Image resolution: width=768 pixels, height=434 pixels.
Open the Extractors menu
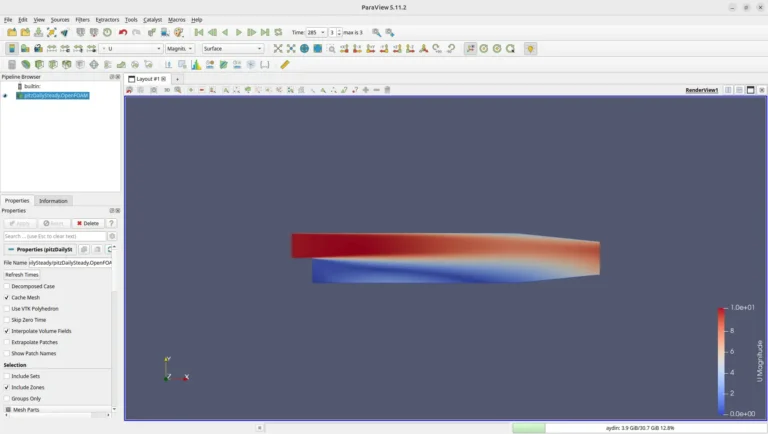(107, 20)
